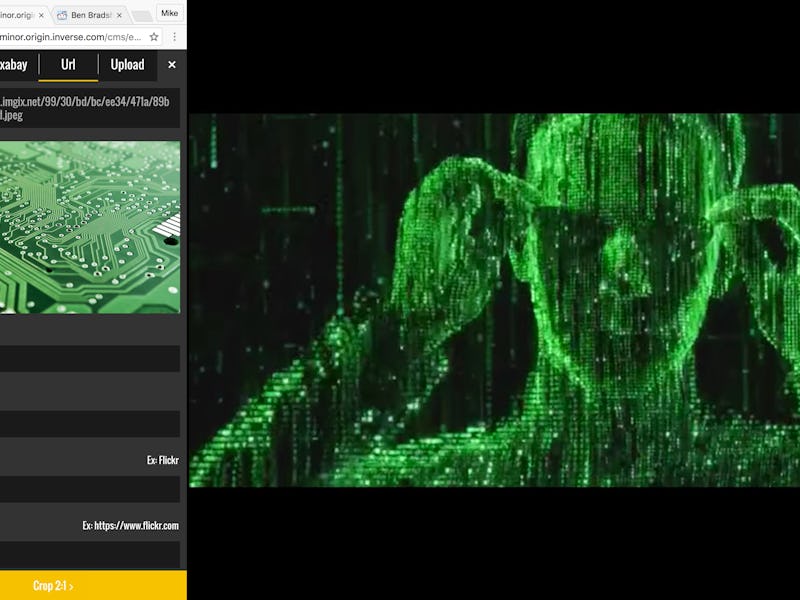
Task: Select the Url source tab
Action: click(x=68, y=65)
